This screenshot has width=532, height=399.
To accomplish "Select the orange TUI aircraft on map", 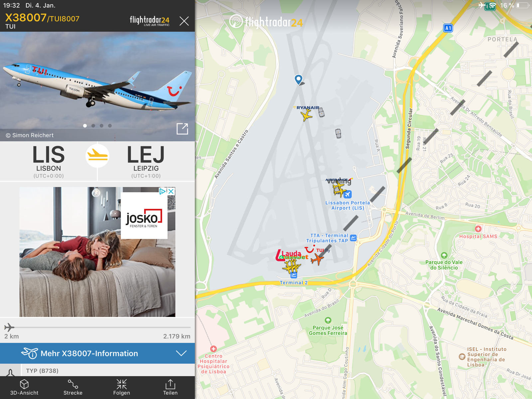I will tap(317, 259).
